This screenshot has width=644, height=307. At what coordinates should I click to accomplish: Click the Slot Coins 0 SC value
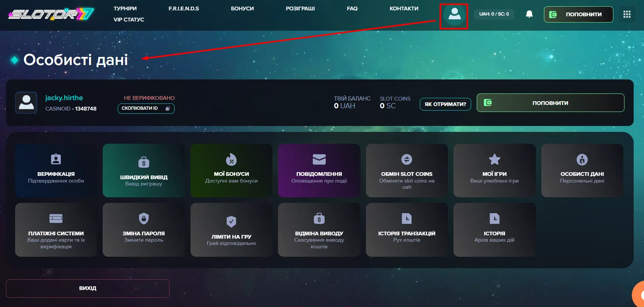point(388,106)
